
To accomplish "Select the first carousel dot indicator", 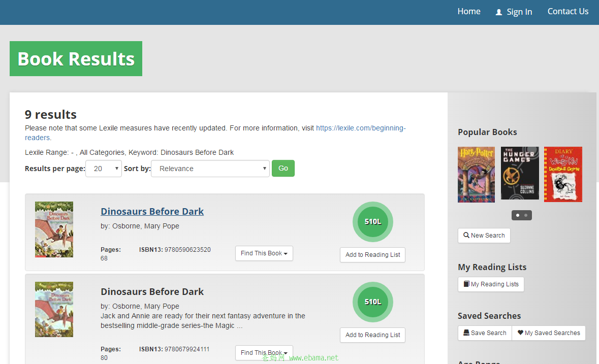I will coord(518,215).
